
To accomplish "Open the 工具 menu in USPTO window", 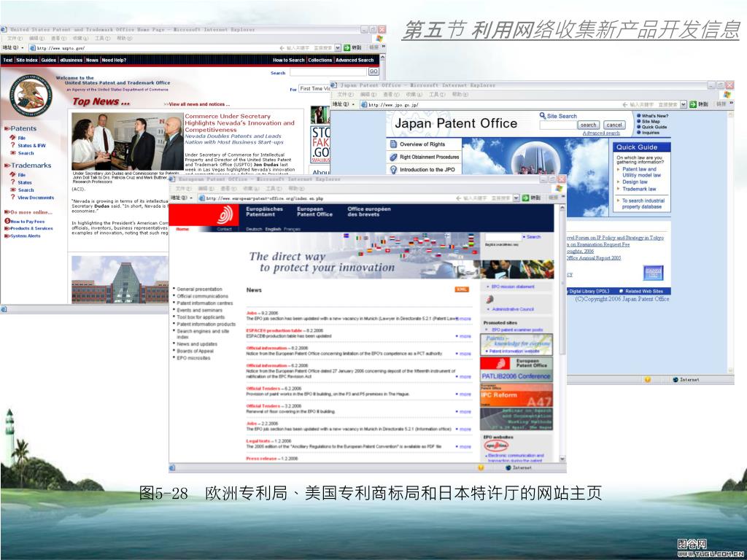I will [x=102, y=38].
